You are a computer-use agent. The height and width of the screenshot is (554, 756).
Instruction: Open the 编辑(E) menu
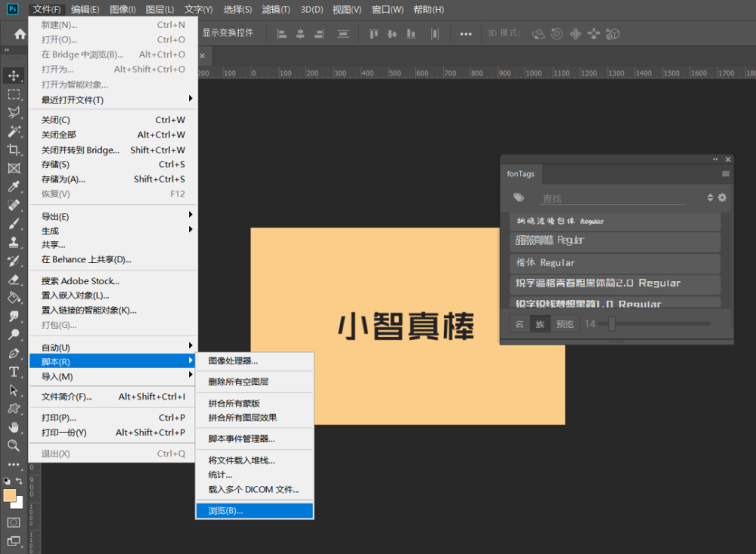[x=85, y=9]
